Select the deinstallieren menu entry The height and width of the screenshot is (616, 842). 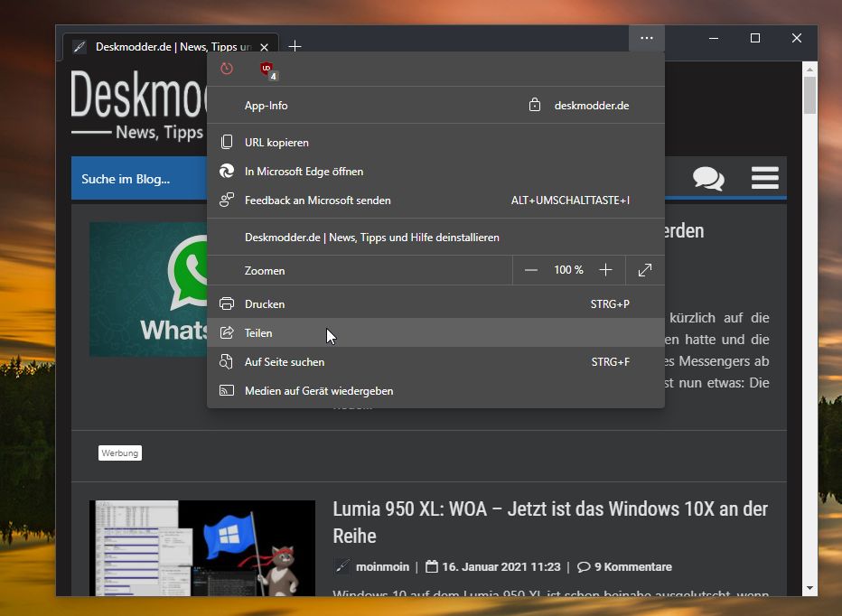tap(435, 238)
